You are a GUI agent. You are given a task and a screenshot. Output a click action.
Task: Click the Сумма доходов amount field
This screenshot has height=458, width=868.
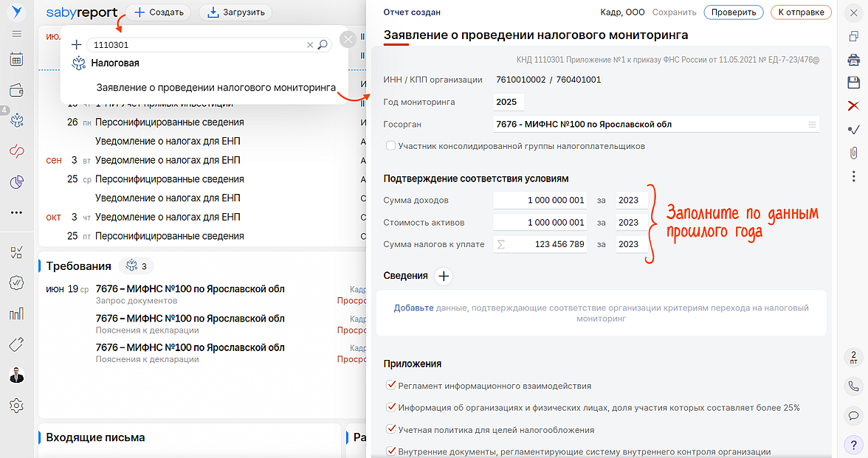click(x=540, y=201)
